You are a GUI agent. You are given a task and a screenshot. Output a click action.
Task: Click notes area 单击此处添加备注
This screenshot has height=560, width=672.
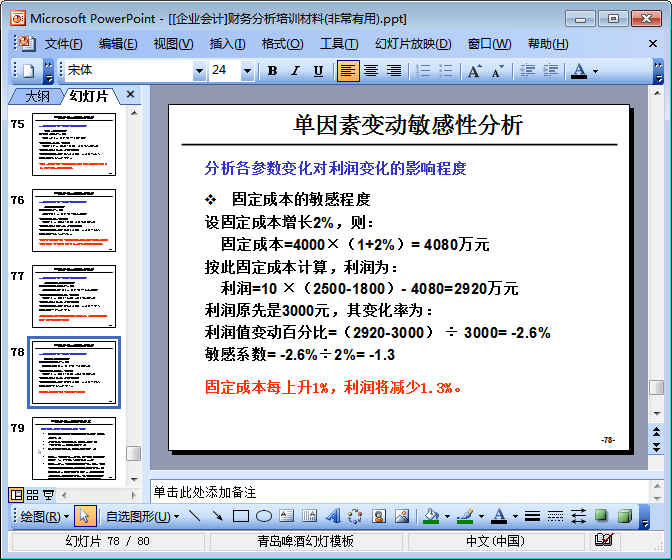pyautogui.click(x=400, y=492)
